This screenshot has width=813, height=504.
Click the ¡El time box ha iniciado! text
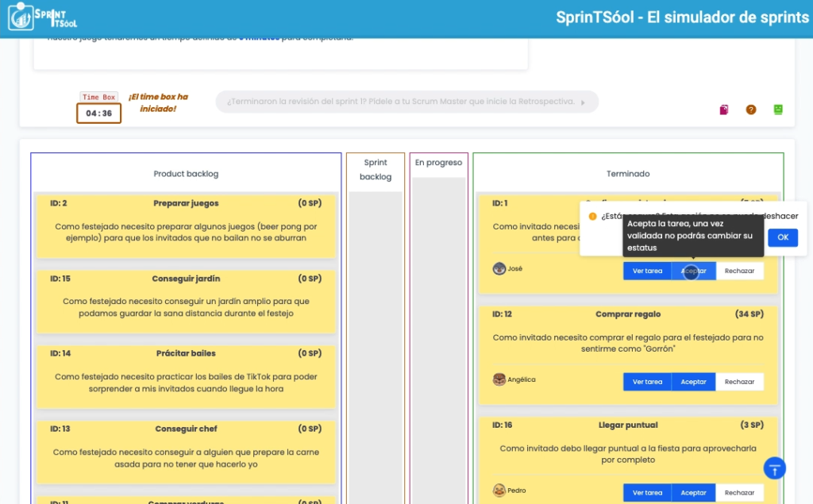158,102
